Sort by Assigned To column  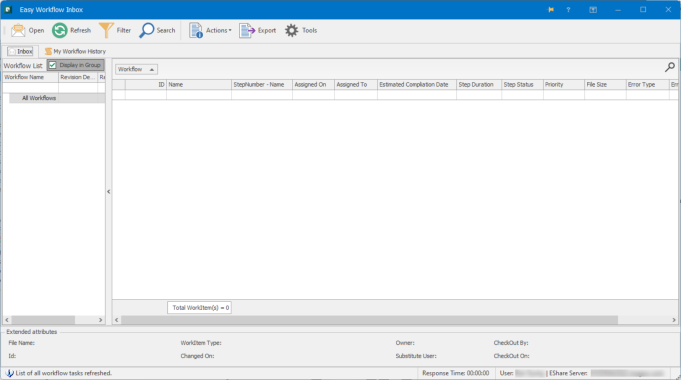(x=356, y=85)
